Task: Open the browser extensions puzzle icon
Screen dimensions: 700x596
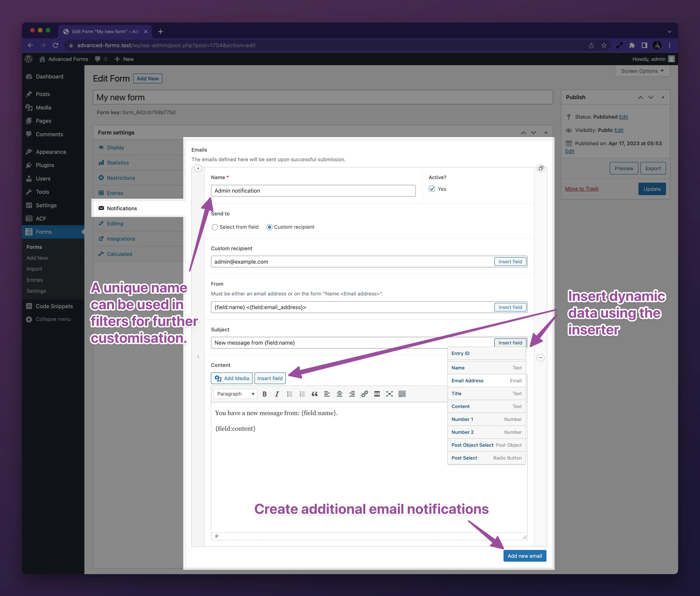Action: tap(632, 45)
